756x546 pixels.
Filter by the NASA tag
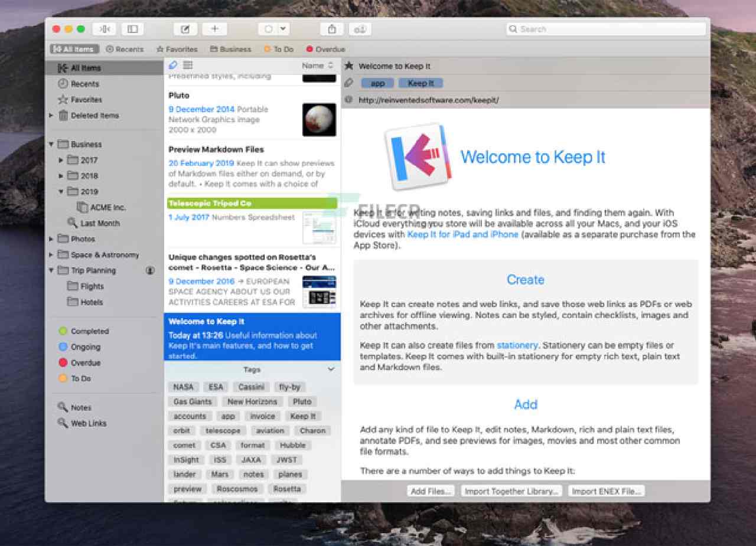pyautogui.click(x=183, y=387)
